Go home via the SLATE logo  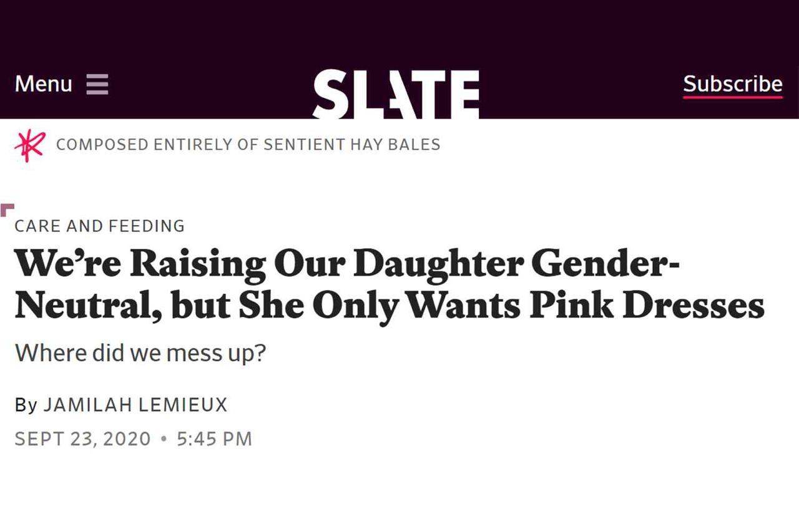[x=396, y=95]
